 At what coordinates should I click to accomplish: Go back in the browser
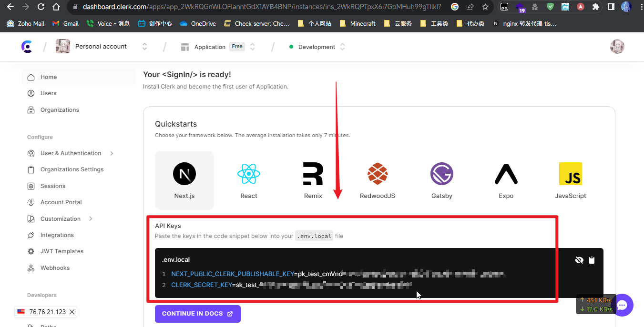[10, 7]
